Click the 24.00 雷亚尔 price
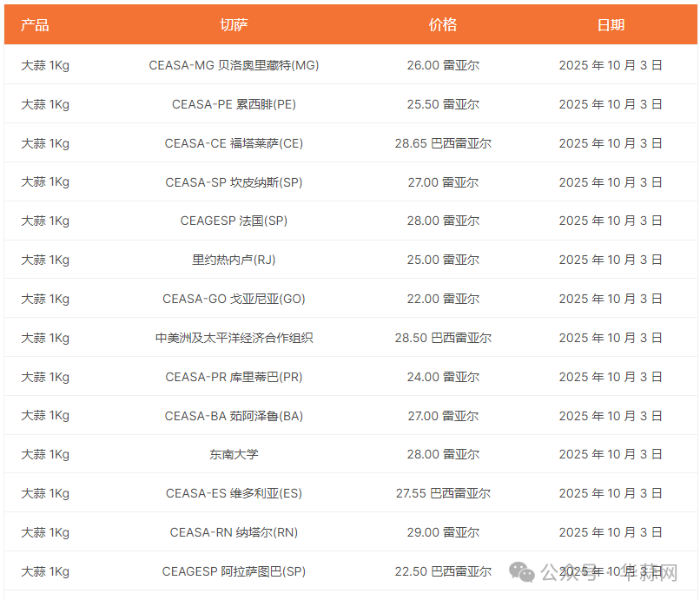Viewport: 700px width, 600px height. click(x=443, y=377)
